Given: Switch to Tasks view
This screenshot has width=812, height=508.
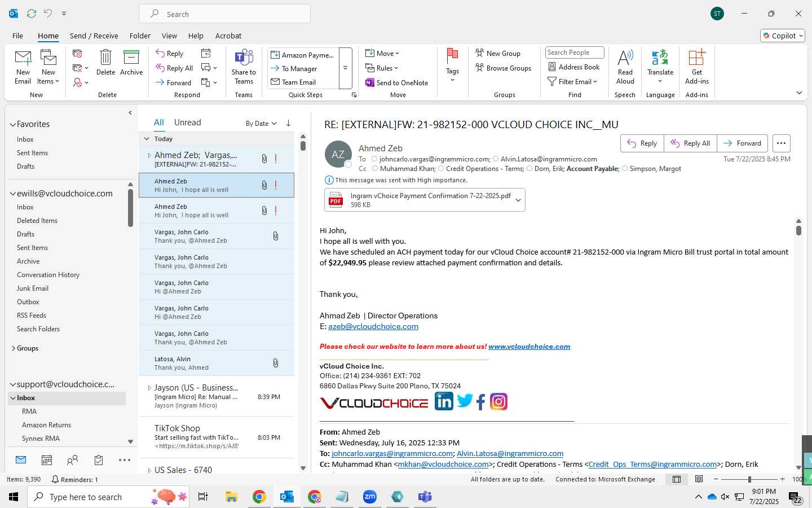Looking at the screenshot, I should (99, 460).
